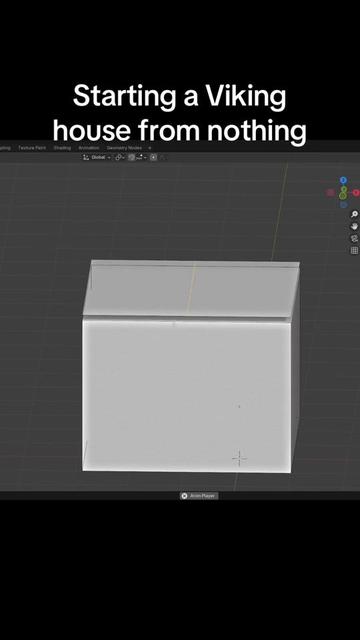Click the hand pan view icon
Viewport: 360px width, 640px height.
tap(354, 227)
